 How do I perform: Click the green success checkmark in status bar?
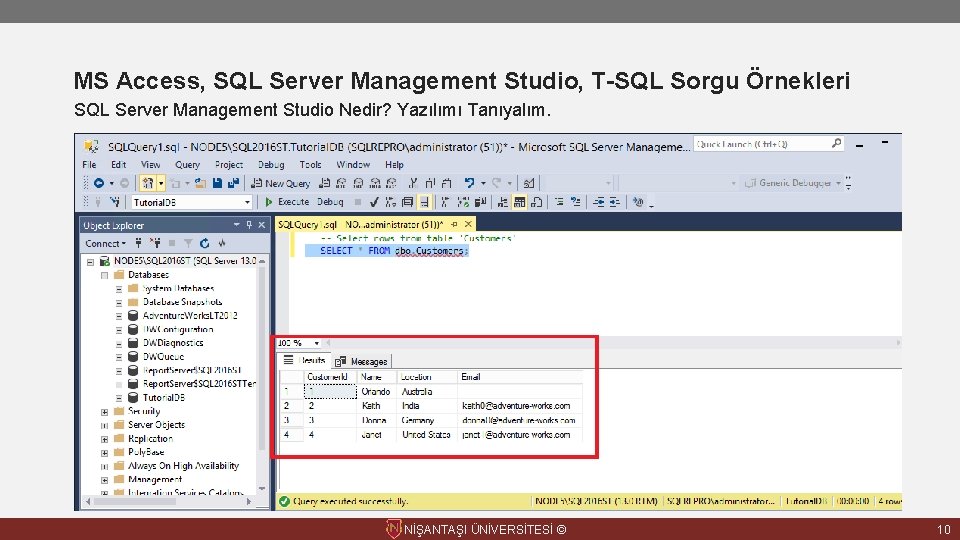(x=284, y=501)
